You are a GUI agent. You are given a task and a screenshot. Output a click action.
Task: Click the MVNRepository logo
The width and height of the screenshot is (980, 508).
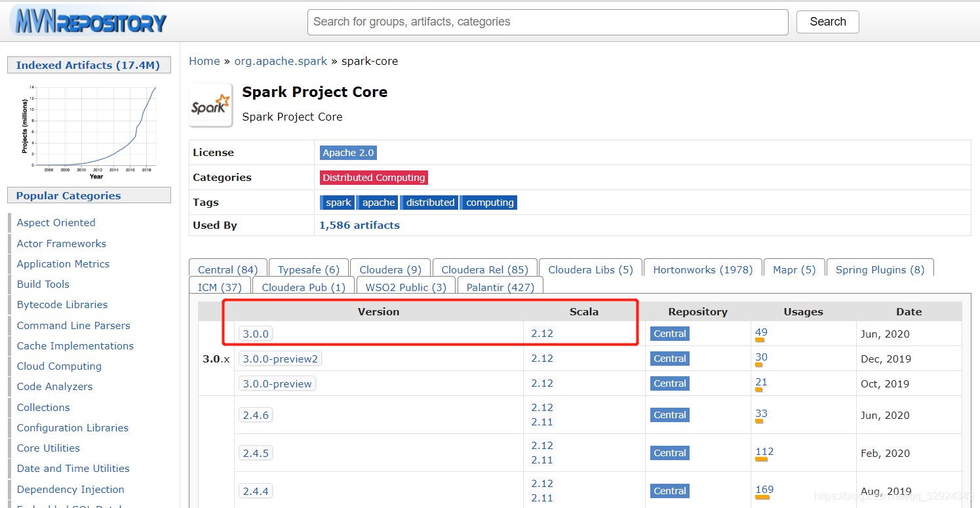pyautogui.click(x=88, y=21)
